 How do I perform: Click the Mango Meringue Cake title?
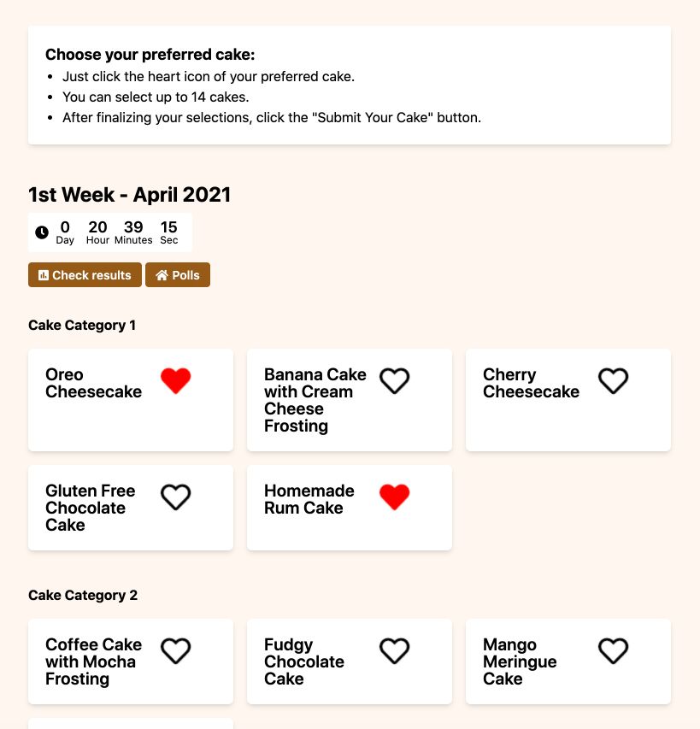pos(520,661)
